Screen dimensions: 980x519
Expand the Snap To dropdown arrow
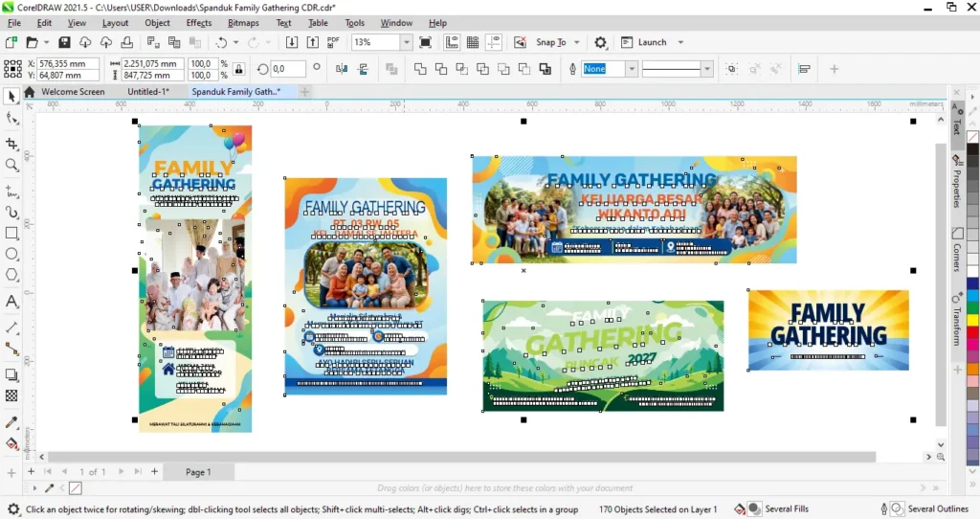577,42
